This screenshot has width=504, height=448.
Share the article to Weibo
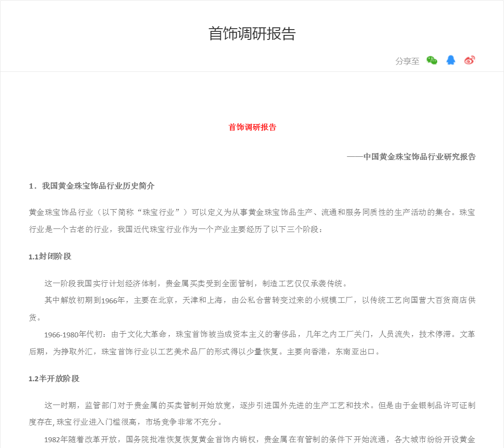coord(470,60)
